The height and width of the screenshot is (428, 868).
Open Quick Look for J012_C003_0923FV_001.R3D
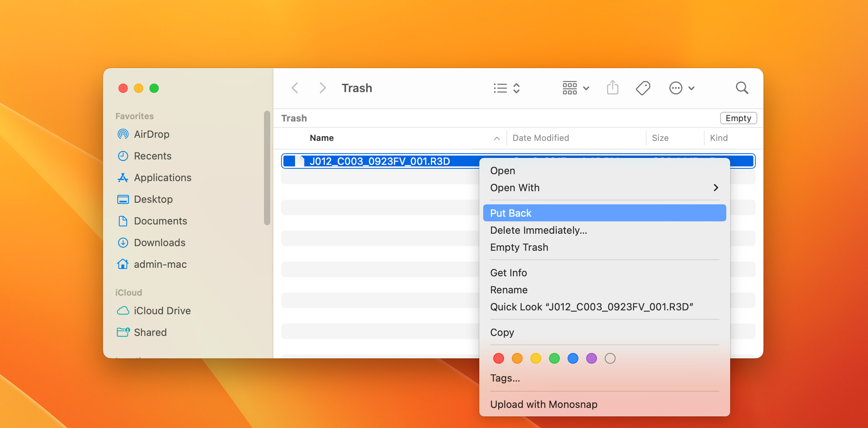click(x=592, y=306)
